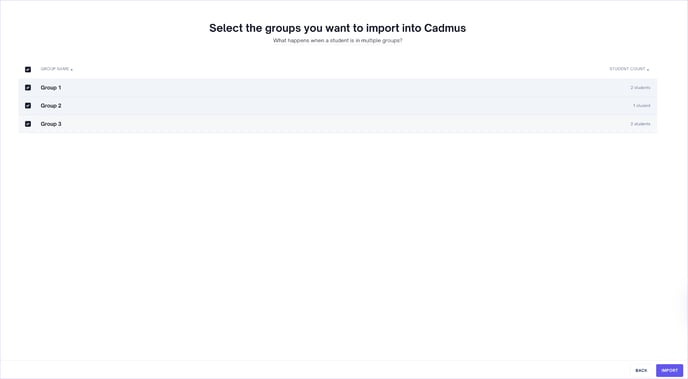Click the word Cadmus in the heading
This screenshot has height=379, width=688.
[x=445, y=28]
